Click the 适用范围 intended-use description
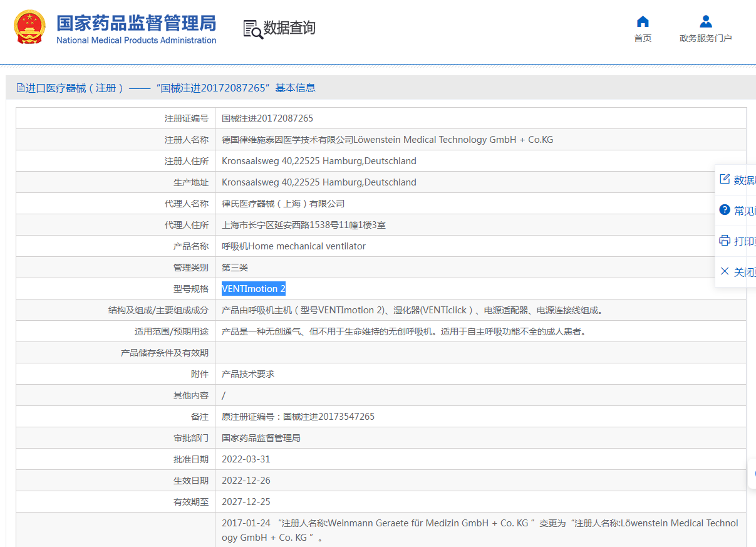 [404, 331]
